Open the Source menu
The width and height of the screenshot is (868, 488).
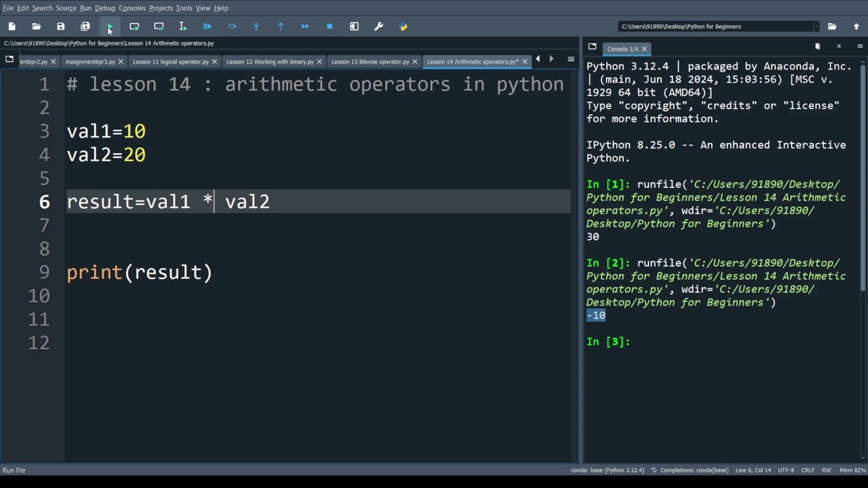[66, 8]
